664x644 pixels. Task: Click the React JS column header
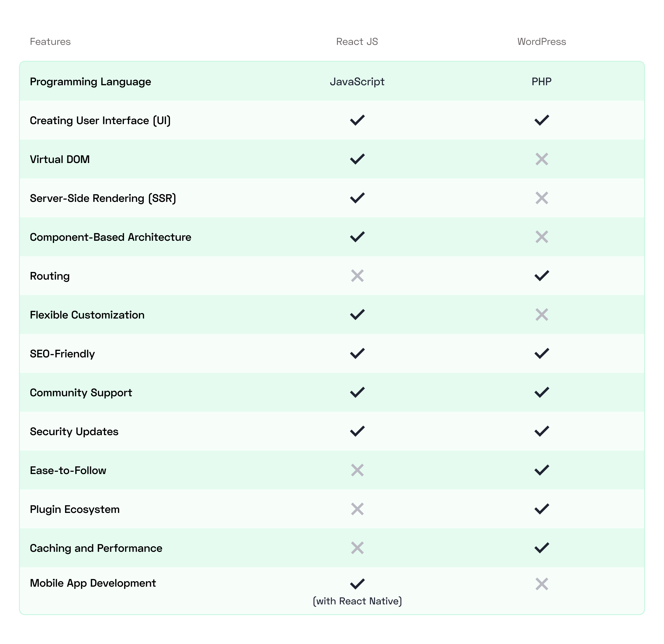pyautogui.click(x=357, y=42)
